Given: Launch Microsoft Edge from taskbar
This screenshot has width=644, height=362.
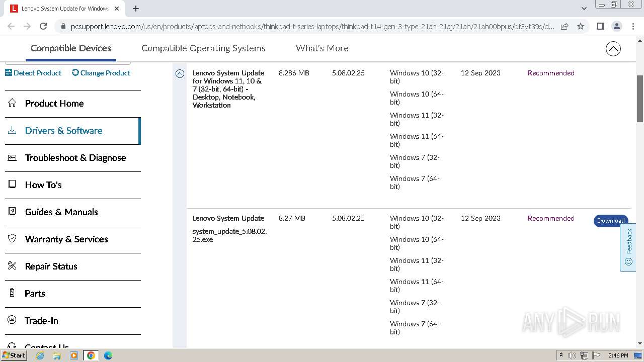Looking at the screenshot, I should (x=108, y=355).
